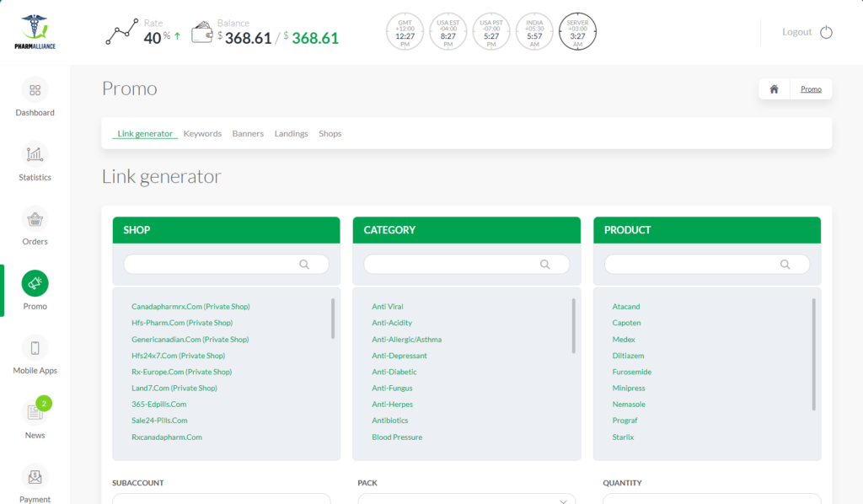
Task: Click the Shop search magnifier icon
Action: [x=303, y=264]
